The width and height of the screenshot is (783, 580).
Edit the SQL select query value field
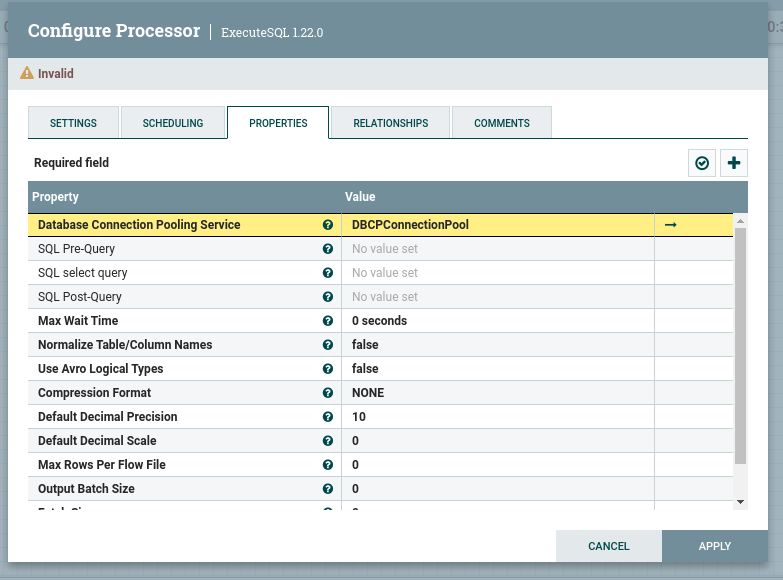[497, 273]
